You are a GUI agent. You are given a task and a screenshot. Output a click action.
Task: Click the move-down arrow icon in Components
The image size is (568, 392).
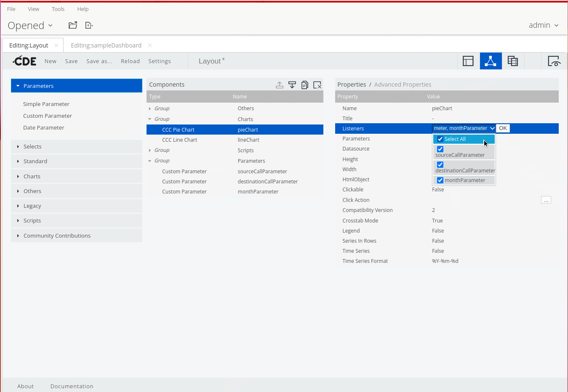click(292, 85)
